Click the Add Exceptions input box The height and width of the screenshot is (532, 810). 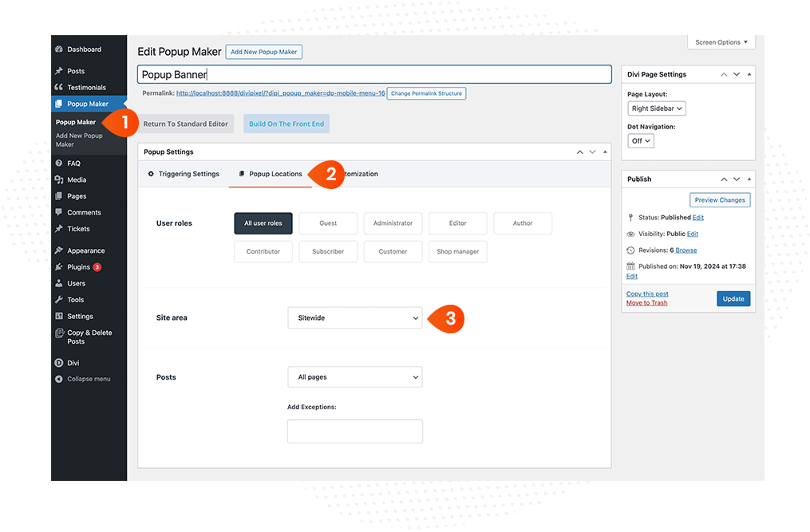355,432
